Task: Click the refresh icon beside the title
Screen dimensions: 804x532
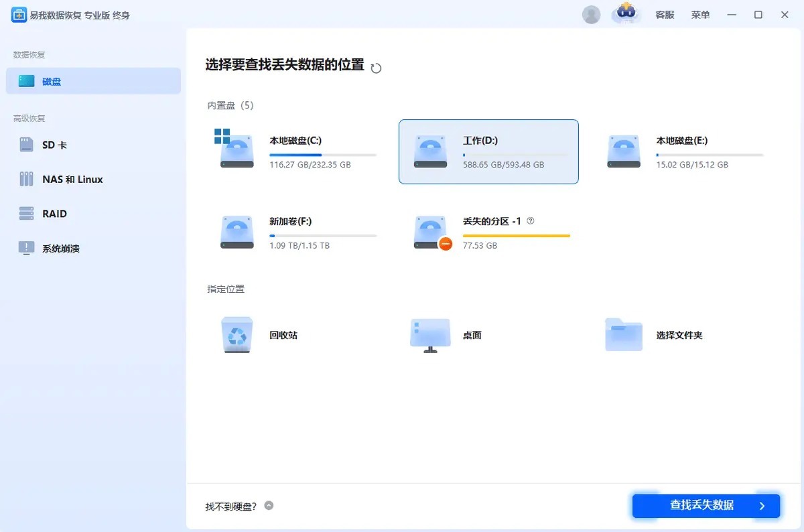Action: point(375,67)
